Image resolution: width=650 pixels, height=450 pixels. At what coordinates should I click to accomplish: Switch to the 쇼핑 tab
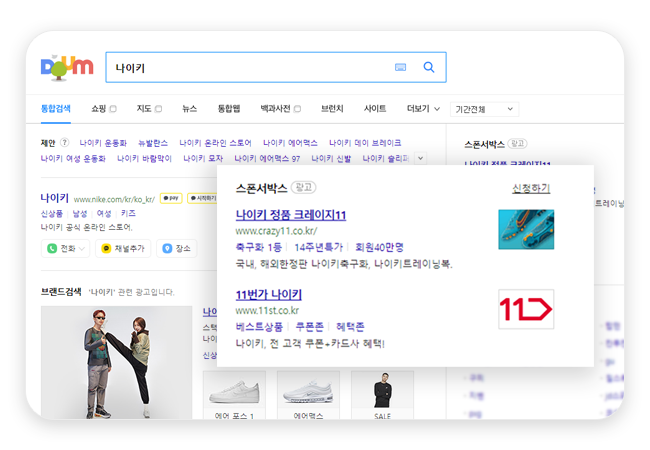tap(99, 109)
